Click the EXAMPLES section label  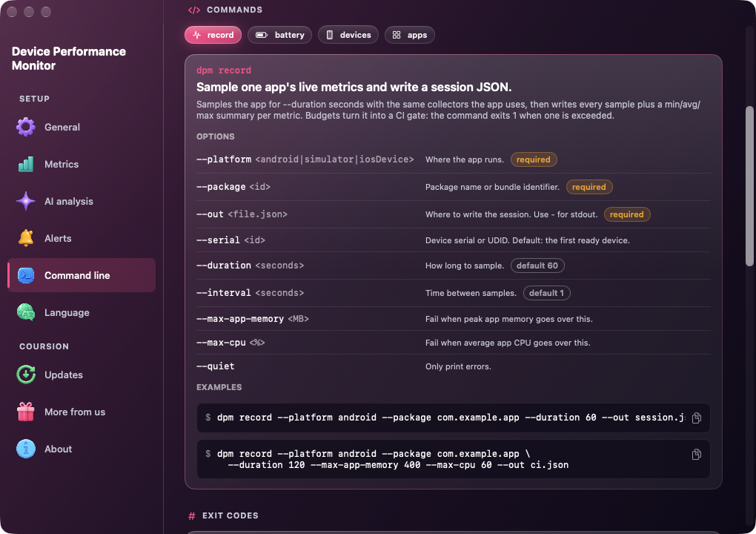219,387
